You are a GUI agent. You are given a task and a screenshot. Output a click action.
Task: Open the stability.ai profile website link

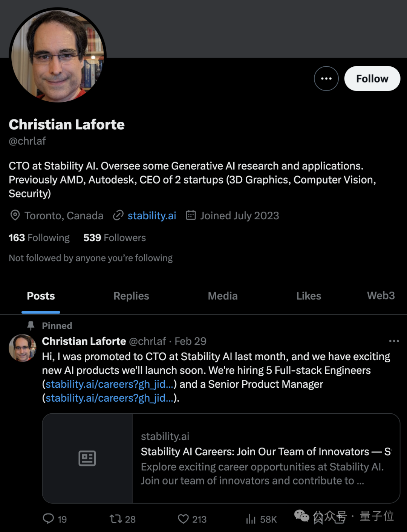(x=152, y=216)
